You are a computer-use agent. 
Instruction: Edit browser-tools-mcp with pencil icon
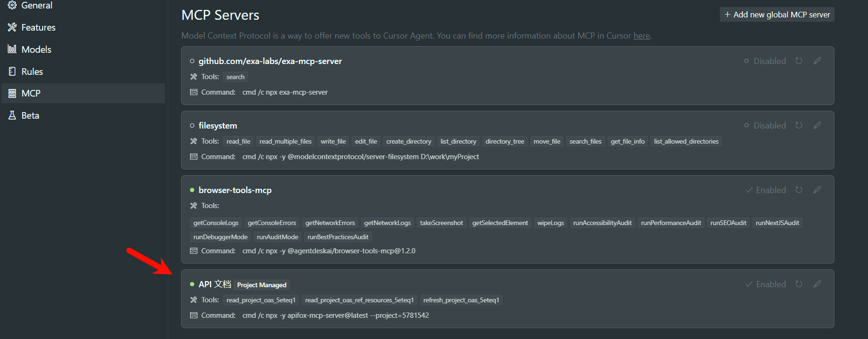point(817,190)
